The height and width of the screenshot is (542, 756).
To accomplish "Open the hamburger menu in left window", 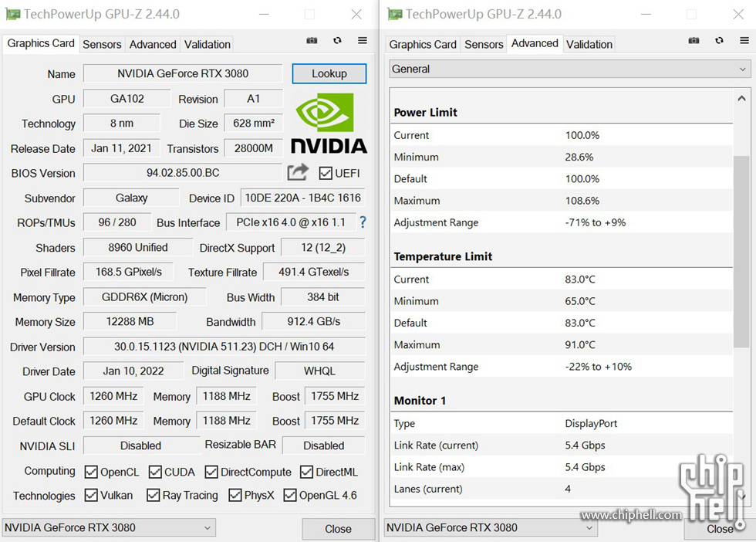I will pos(363,41).
